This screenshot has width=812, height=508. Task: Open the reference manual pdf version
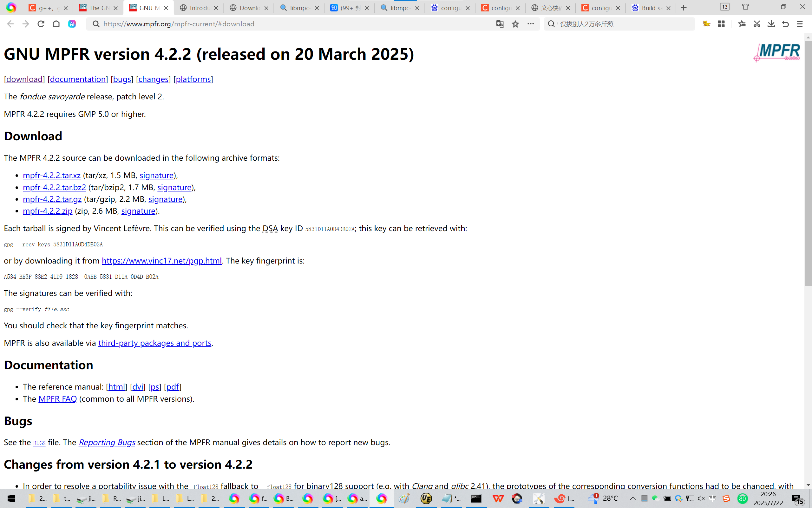pyautogui.click(x=173, y=387)
